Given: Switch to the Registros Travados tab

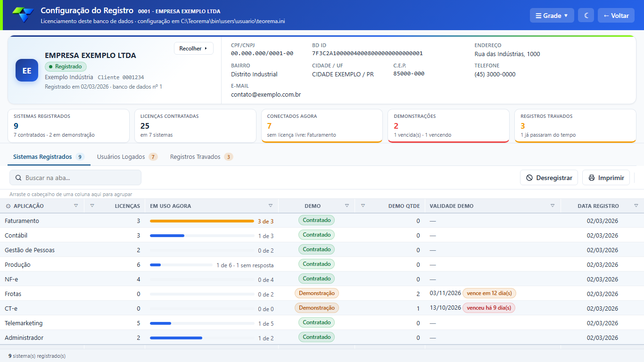Looking at the screenshot, I should 201,157.
